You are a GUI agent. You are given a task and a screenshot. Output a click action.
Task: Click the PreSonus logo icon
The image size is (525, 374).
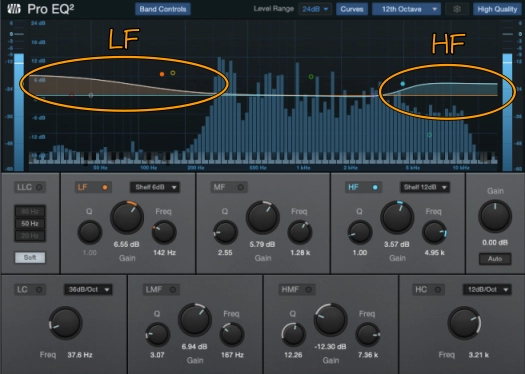(x=14, y=9)
